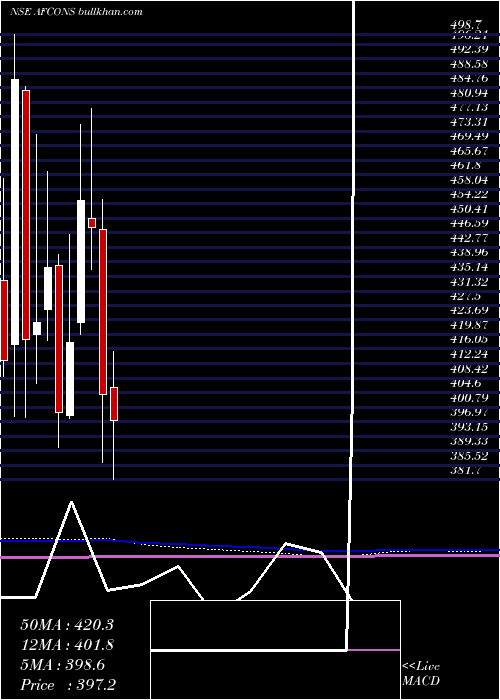Click the 408.42 price axis label
500x700 pixels.
(469, 369)
